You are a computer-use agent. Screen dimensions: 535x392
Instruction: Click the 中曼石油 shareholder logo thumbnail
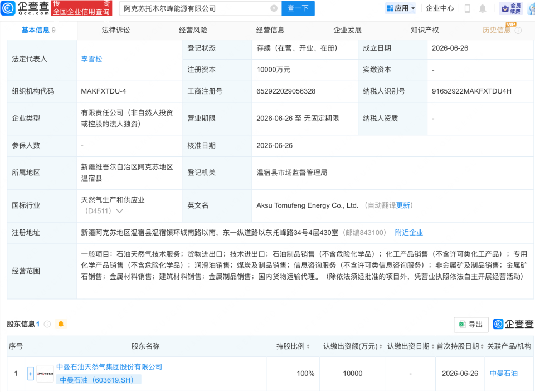click(x=45, y=374)
